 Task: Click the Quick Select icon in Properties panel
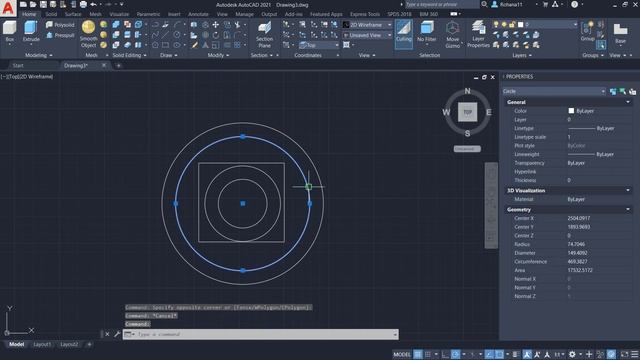coord(632,91)
